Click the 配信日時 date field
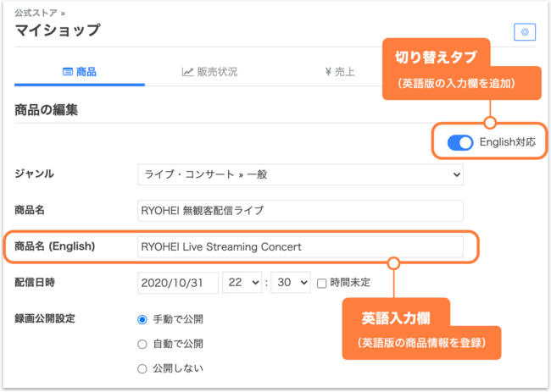This screenshot has width=551, height=392. [177, 283]
